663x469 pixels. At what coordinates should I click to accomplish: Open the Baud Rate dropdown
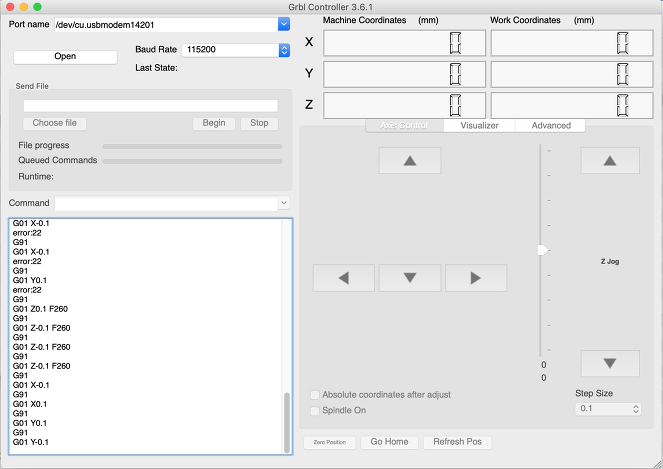click(284, 50)
